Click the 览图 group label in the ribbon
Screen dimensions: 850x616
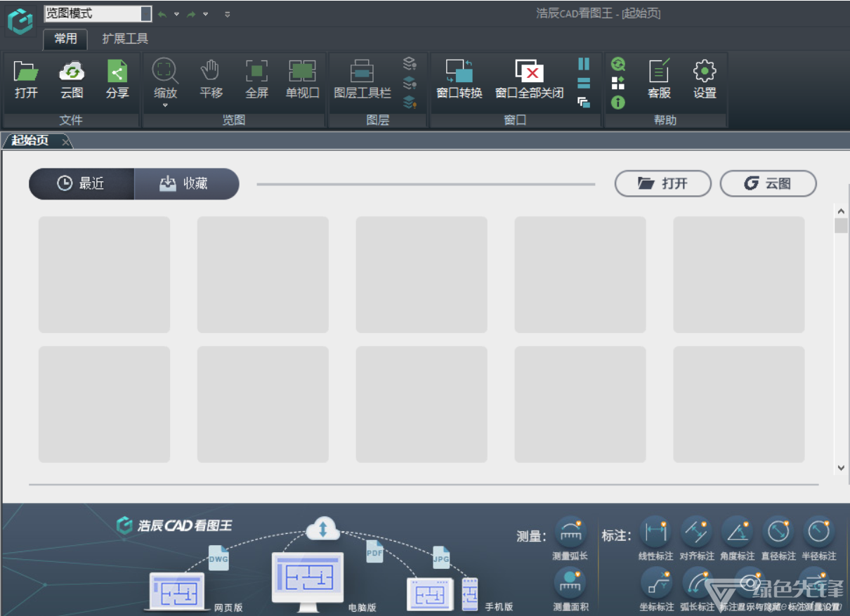tap(234, 120)
